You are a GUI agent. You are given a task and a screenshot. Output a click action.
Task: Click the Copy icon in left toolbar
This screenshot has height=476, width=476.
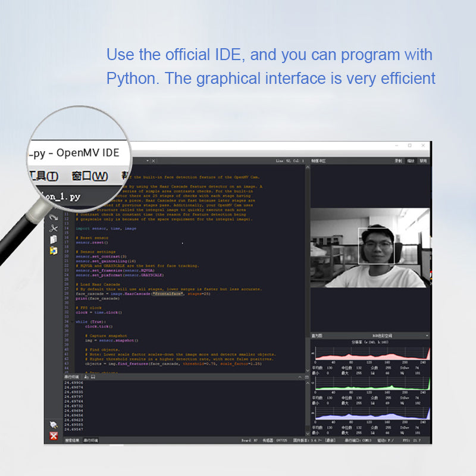53,239
